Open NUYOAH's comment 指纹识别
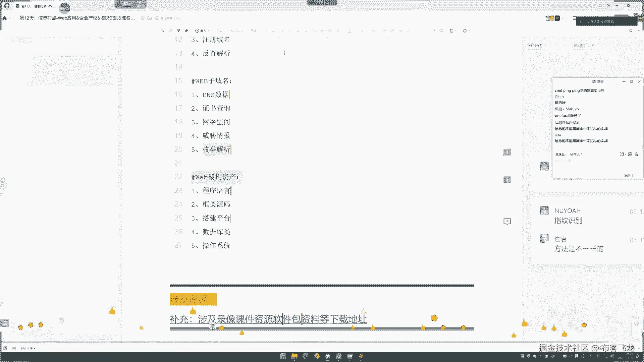This screenshot has height=362, width=644. click(568, 221)
